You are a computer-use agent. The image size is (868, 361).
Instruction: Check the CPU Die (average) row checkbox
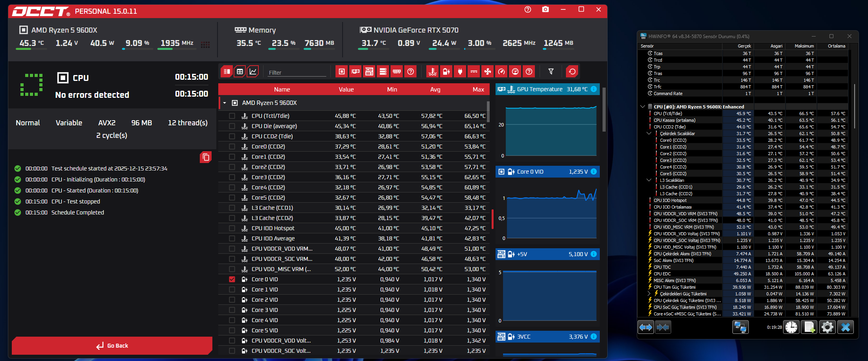[232, 126]
